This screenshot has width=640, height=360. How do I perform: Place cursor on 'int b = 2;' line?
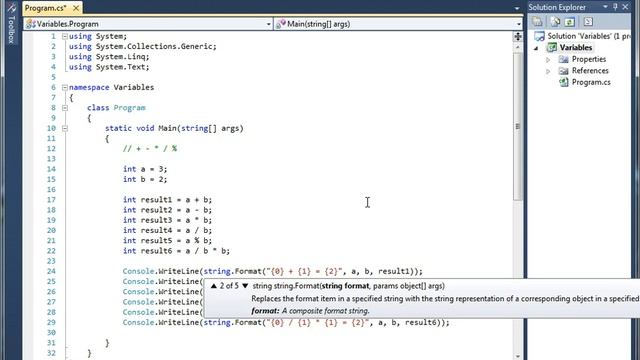click(x=145, y=179)
